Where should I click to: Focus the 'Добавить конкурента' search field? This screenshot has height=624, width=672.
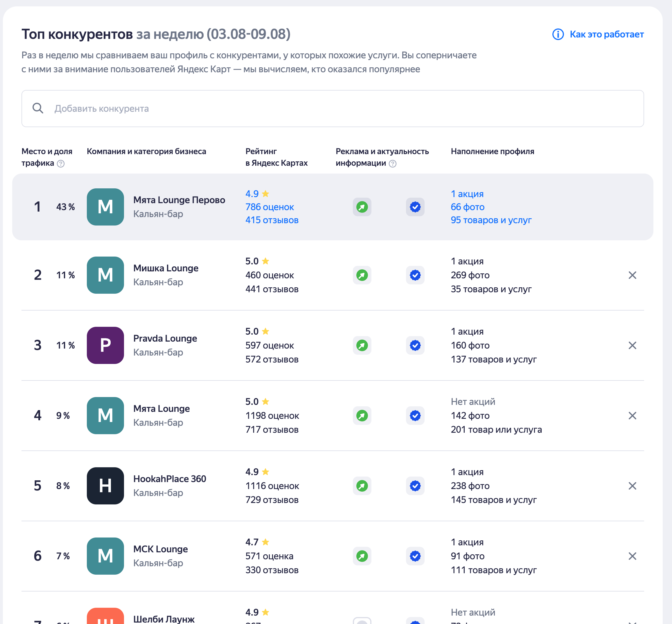click(x=333, y=108)
